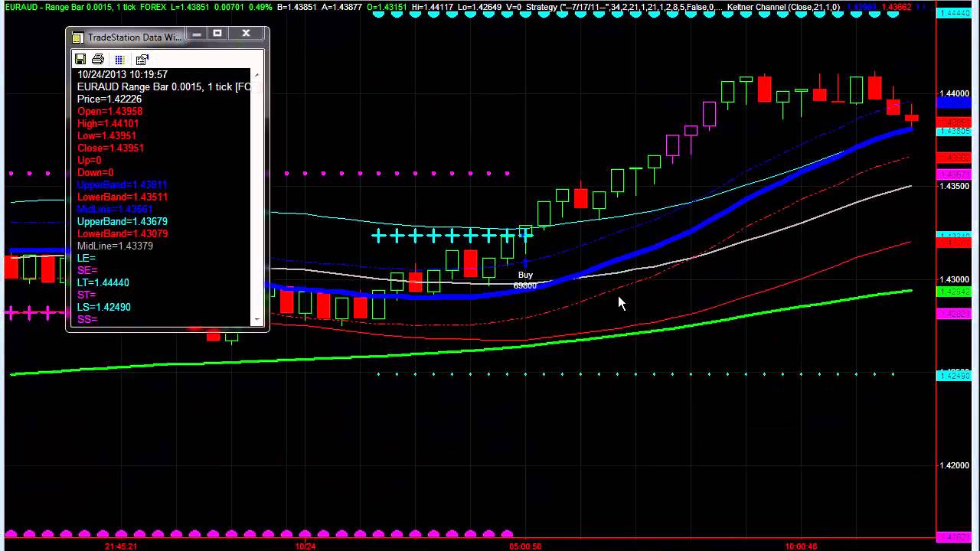
Task: Click the Data Window scroll-up arrow
Action: click(256, 74)
